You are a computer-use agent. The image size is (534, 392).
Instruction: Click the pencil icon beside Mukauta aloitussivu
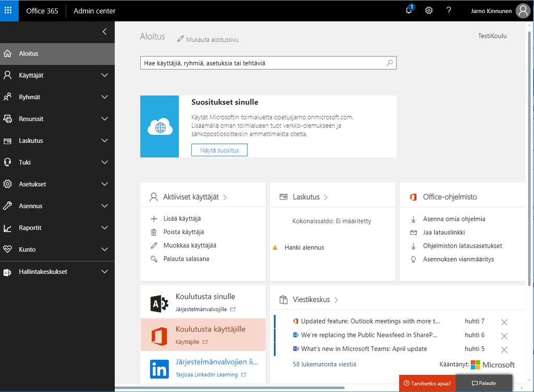coord(180,39)
